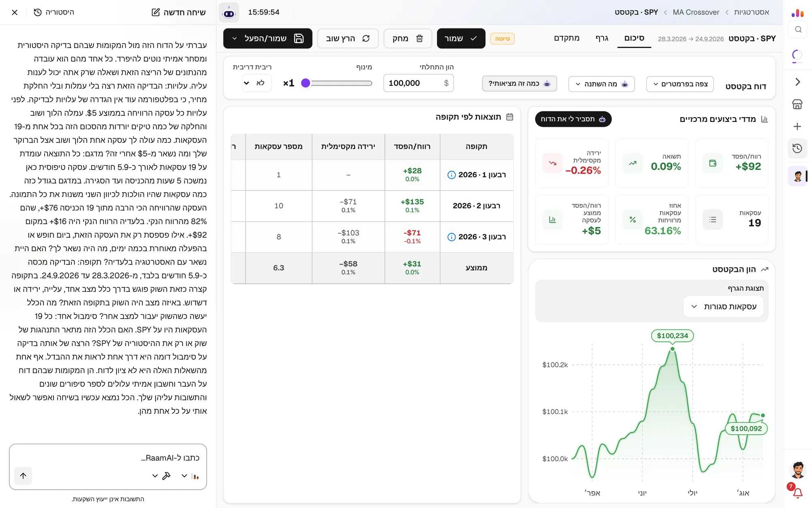This screenshot has height=508, width=812.
Task: Open the שמור/הפעל save and run dropdown
Action: pos(268,38)
